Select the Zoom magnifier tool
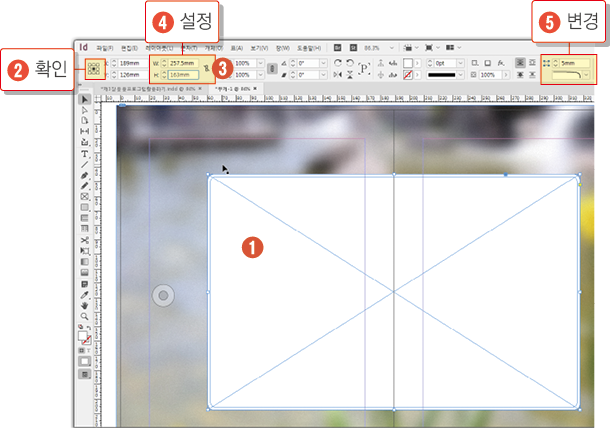 [x=84, y=316]
